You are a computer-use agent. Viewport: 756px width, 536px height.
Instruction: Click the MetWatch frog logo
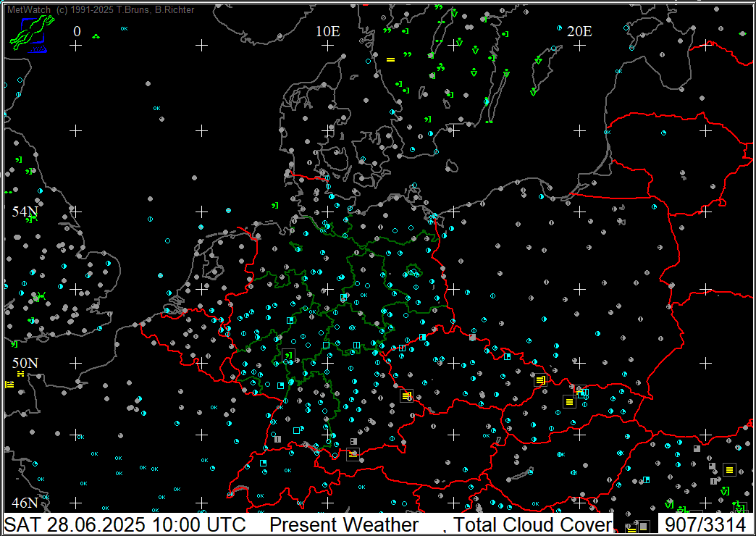tap(32, 33)
